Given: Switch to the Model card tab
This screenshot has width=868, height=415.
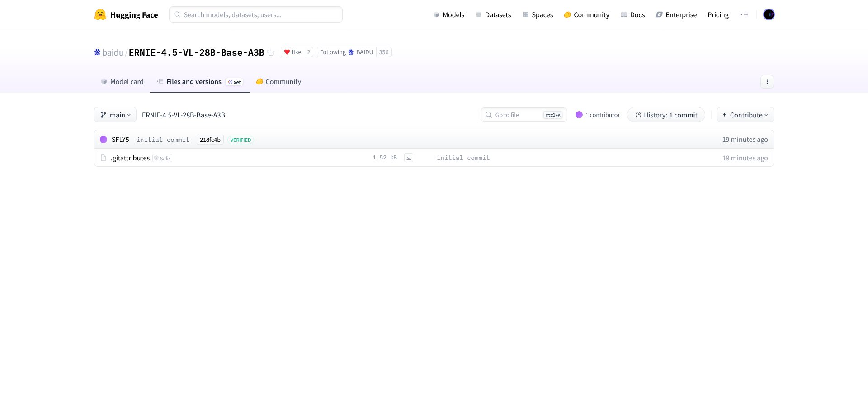Looking at the screenshot, I should [x=122, y=82].
